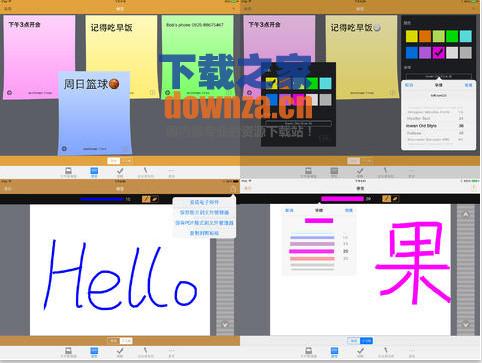Image resolution: width=482 pixels, height=363 pixels.
Task: Open the monitor-shaped tab icon under the Hello drawing
Action: [68, 351]
